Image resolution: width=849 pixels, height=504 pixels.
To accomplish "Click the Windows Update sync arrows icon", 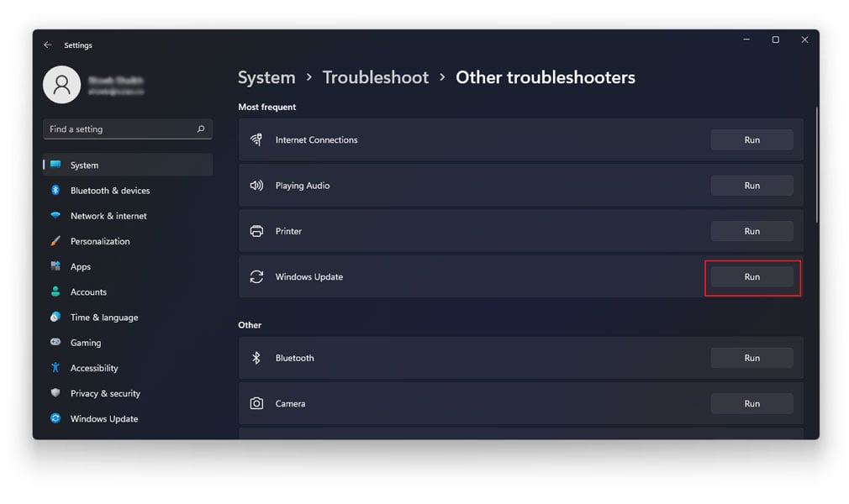I will click(256, 276).
